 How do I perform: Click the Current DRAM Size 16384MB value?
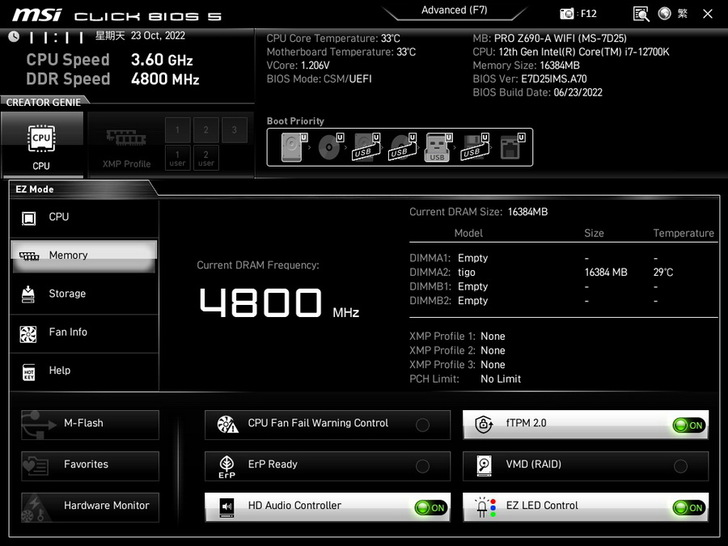click(x=528, y=212)
